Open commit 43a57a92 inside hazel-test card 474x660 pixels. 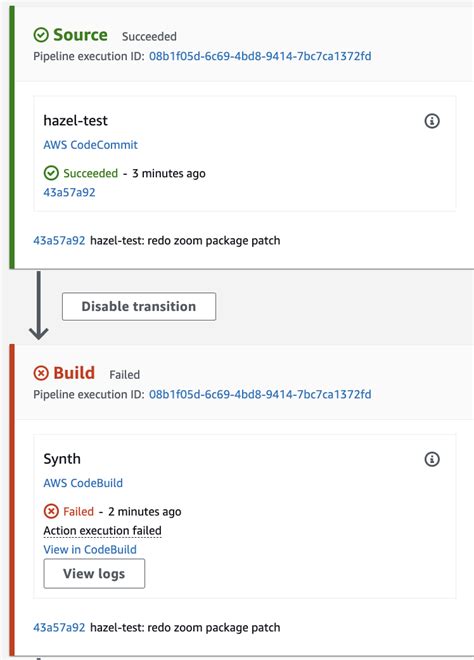pyautogui.click(x=69, y=192)
